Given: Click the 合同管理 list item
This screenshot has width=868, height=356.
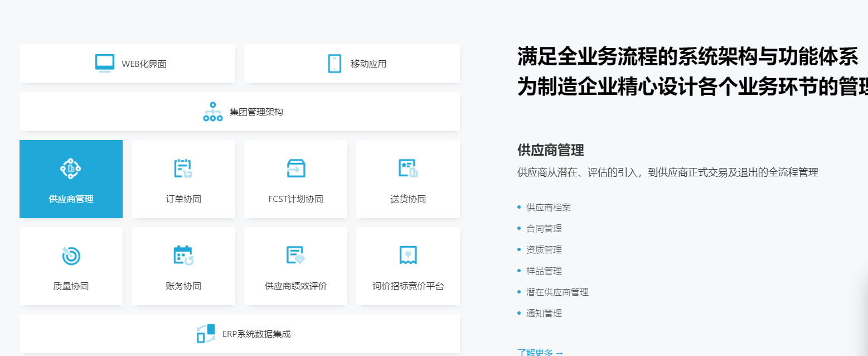Looking at the screenshot, I should pyautogui.click(x=544, y=228).
